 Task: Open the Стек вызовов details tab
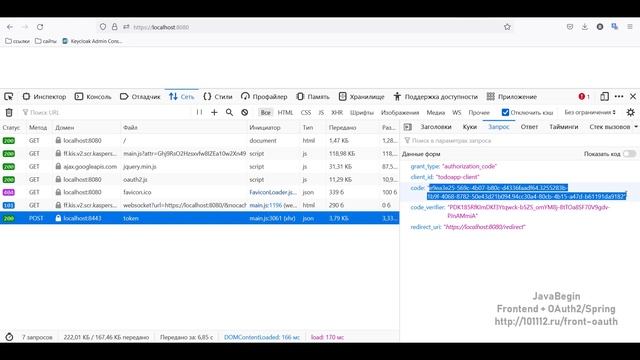point(610,127)
